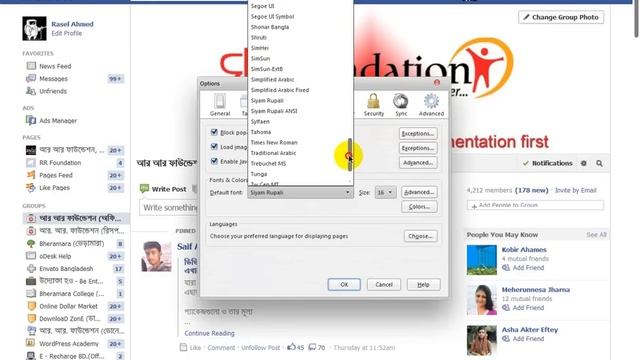Select Tahoma font from list
This screenshot has width=640, height=360.
point(261,132)
